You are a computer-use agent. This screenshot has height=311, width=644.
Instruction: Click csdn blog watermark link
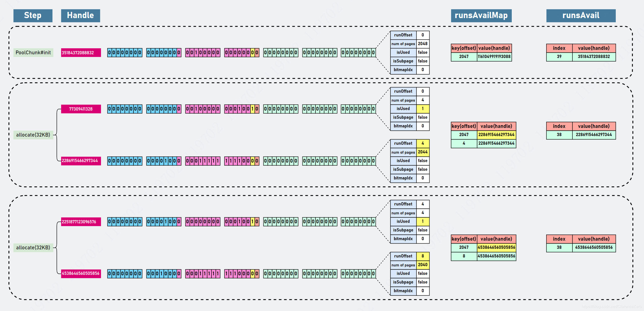click(x=611, y=306)
